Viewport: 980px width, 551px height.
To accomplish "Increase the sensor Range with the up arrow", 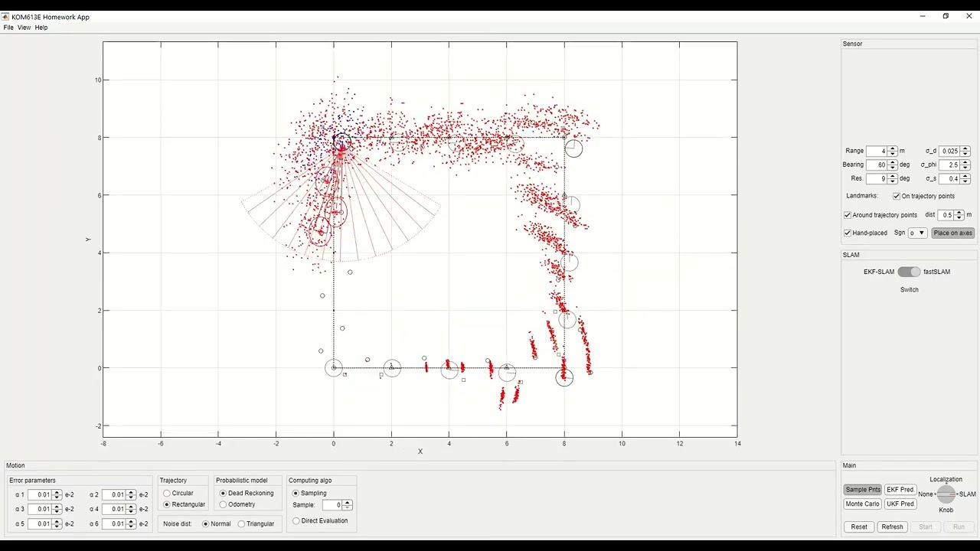I will (893, 149).
